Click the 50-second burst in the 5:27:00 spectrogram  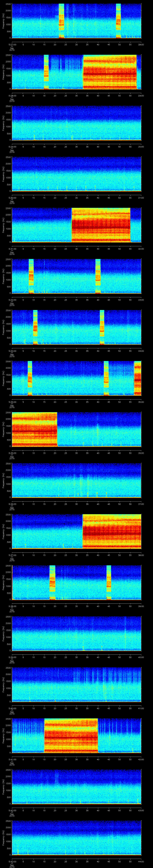(x=118, y=21)
